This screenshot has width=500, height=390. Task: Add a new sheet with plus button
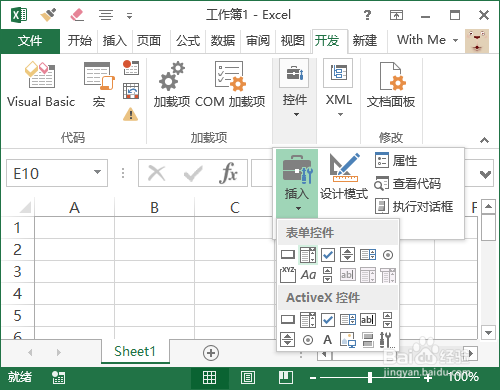(211, 353)
